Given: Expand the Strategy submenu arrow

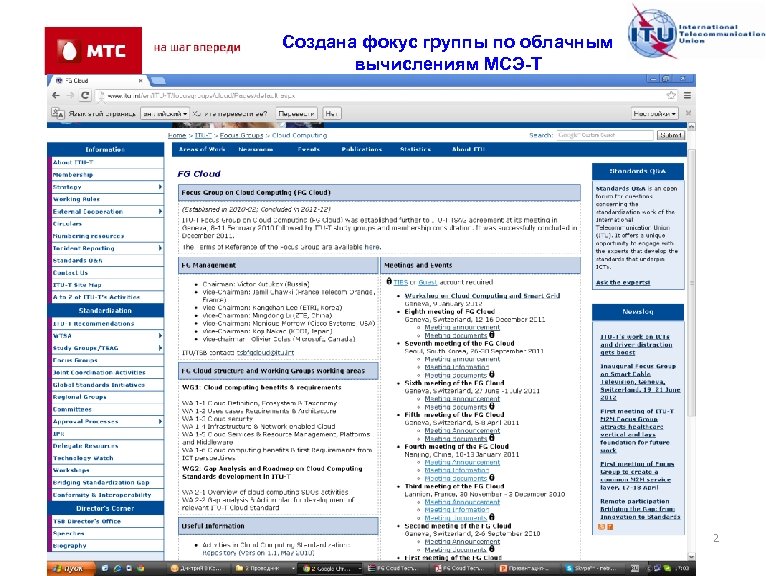Looking at the screenshot, I should 160,187.
